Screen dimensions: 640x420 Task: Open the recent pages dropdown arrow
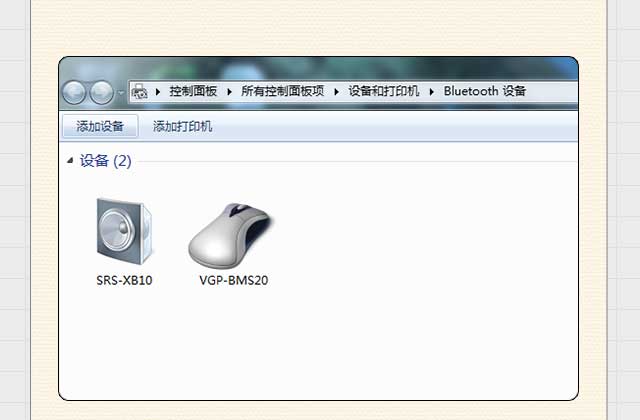point(121,93)
